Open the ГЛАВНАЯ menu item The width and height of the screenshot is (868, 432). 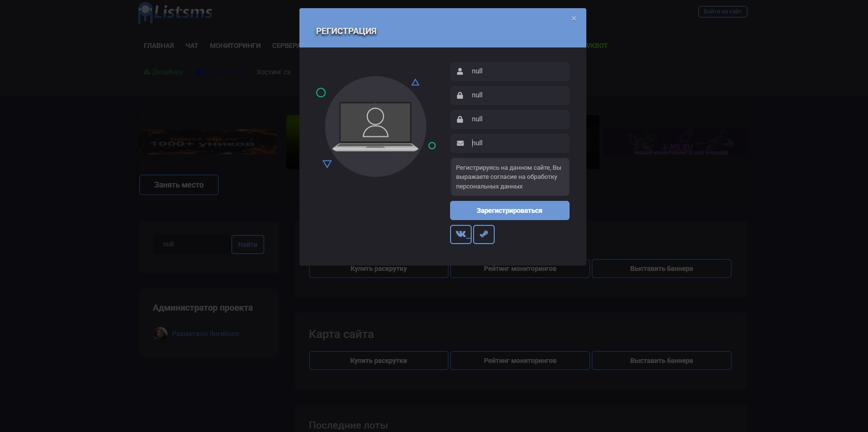point(159,46)
